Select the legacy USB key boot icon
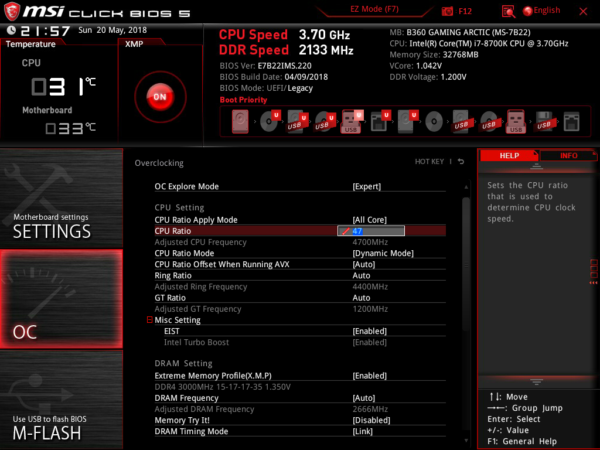Viewport: 600px width, 450px height. pyautogui.click(x=516, y=122)
